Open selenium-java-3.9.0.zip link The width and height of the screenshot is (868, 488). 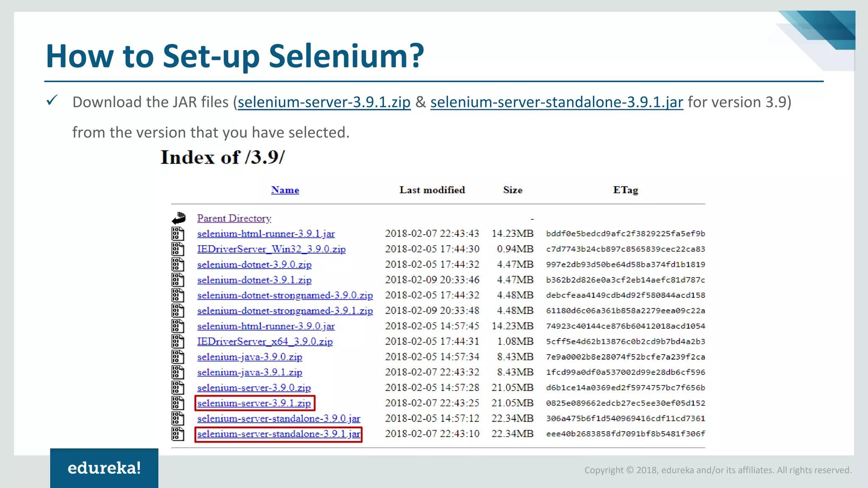coord(250,357)
